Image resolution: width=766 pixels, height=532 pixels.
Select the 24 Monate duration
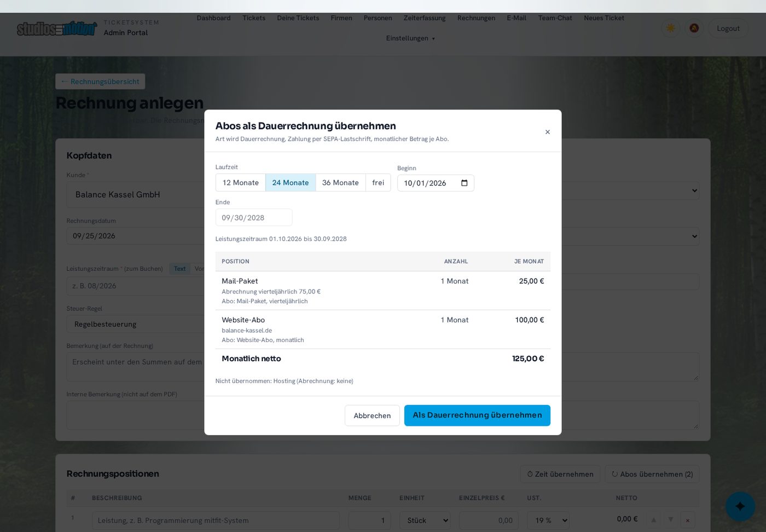pos(291,183)
